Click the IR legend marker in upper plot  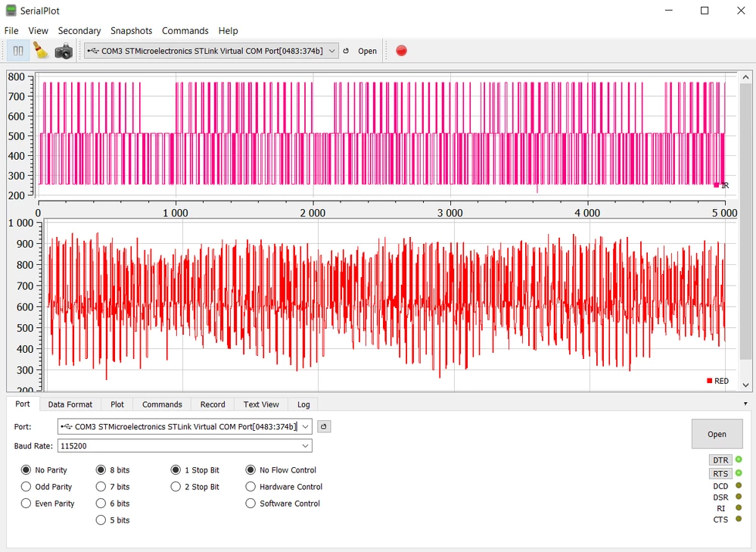tap(716, 185)
